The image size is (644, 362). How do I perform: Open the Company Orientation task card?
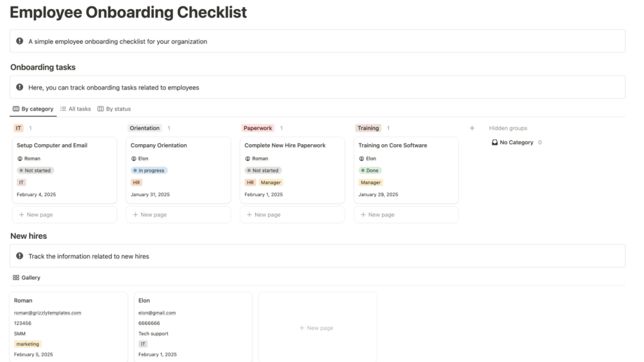point(159,145)
